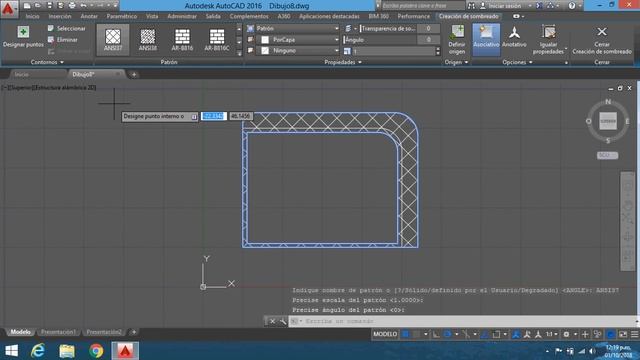Open Google Chrome from taskbar
This screenshot has width=640, height=360.
pyautogui.click(x=96, y=351)
